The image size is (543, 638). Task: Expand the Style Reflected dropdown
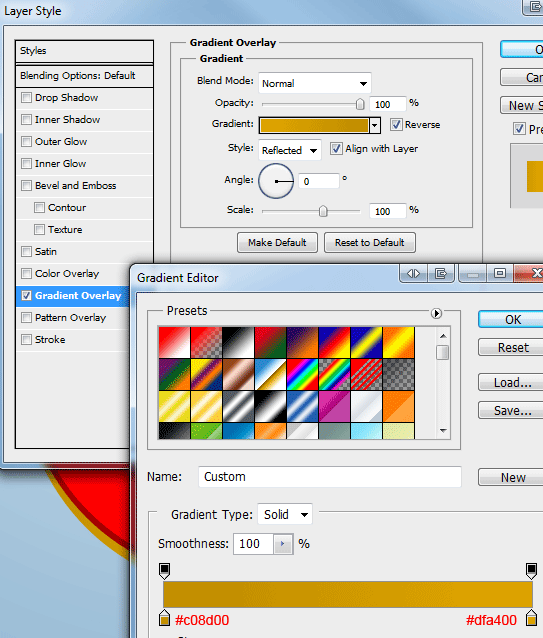(x=290, y=150)
